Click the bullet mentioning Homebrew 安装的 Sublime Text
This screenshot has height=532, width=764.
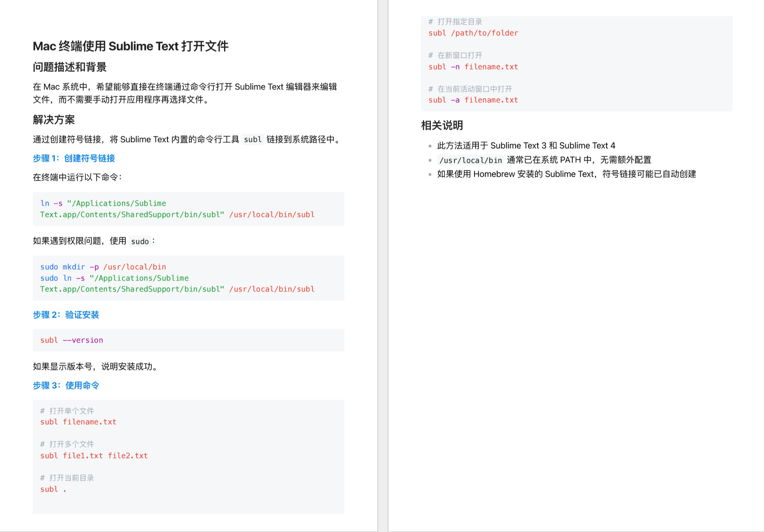566,174
